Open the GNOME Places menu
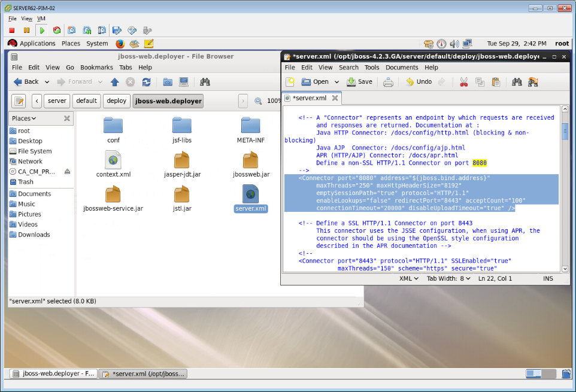Viewport: 576px width, 392px height. click(71, 44)
